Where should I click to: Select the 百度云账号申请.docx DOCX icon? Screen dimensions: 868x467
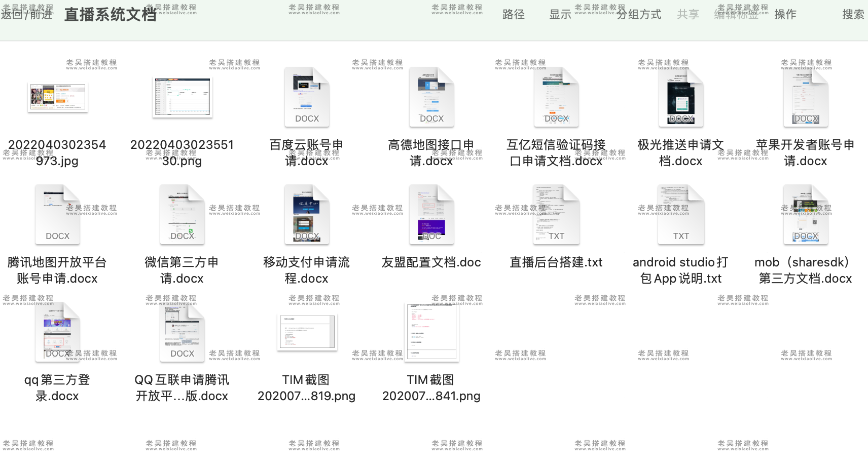(x=307, y=96)
